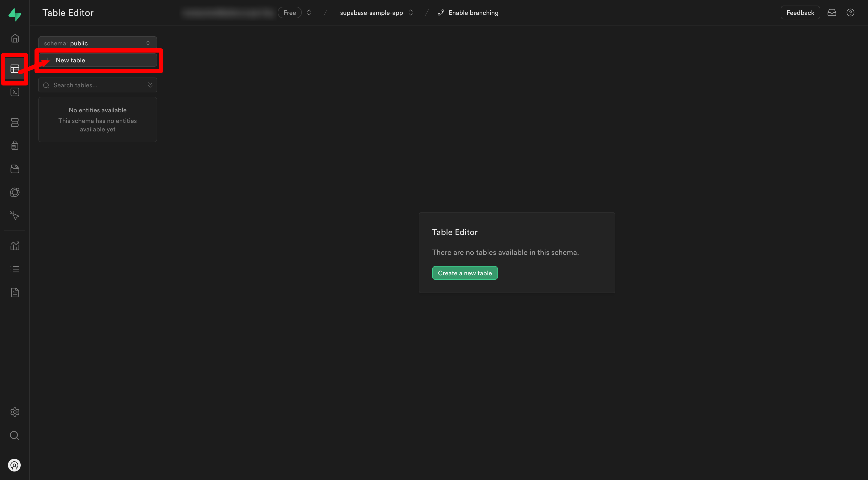Expand the organization switcher arrows next to Free
Viewport: 868px width, 480px height.
point(309,13)
